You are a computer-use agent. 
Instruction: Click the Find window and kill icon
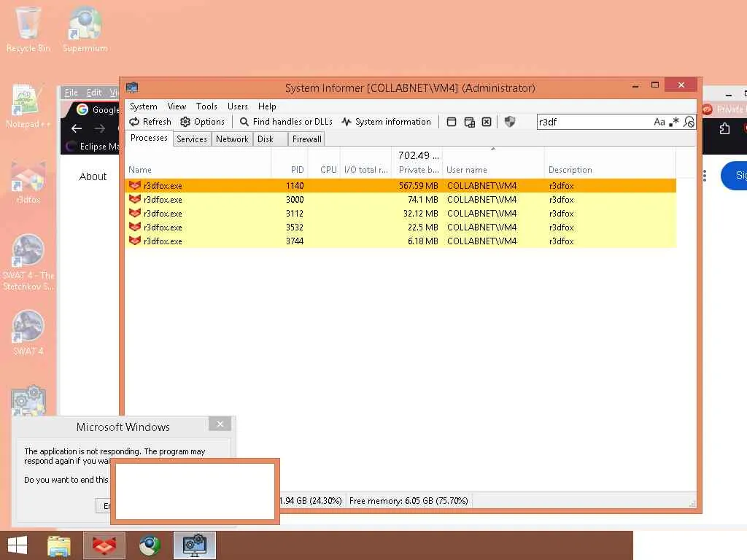click(487, 122)
